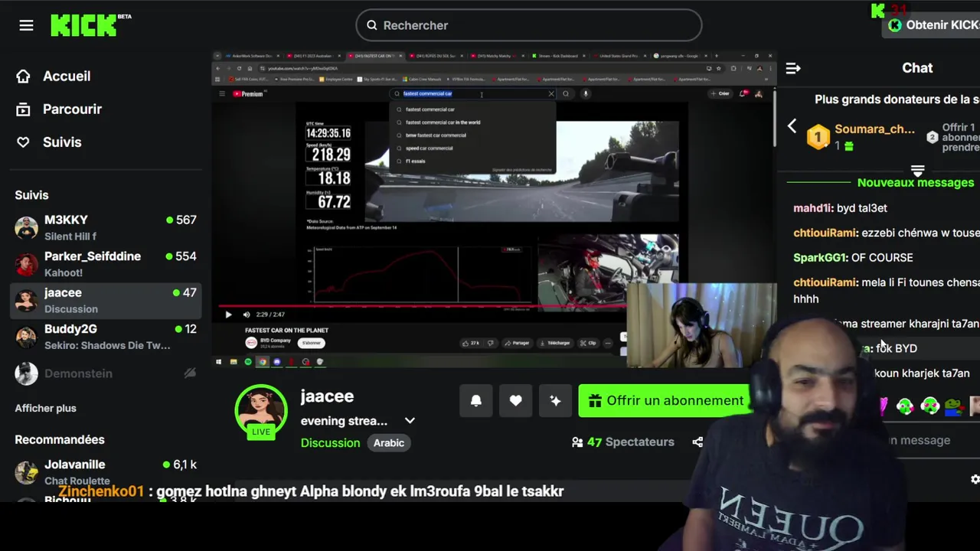Click the YouTube Premium logo
Screen dimensions: 980x551
(x=247, y=94)
